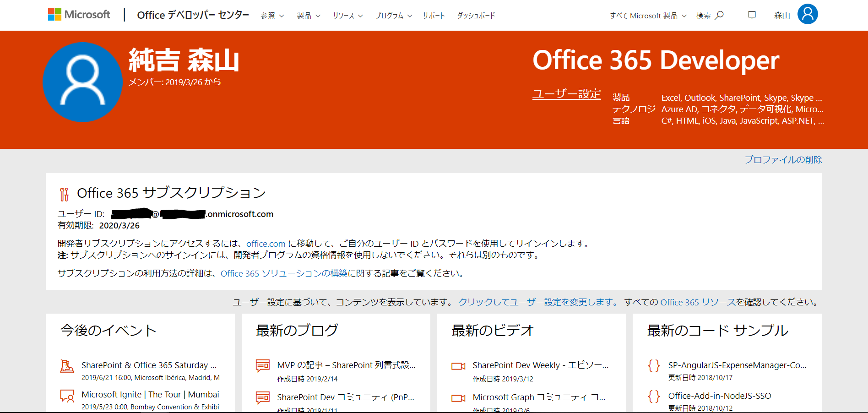
Task: Click the Office 365 Developer banner title
Action: pyautogui.click(x=656, y=60)
